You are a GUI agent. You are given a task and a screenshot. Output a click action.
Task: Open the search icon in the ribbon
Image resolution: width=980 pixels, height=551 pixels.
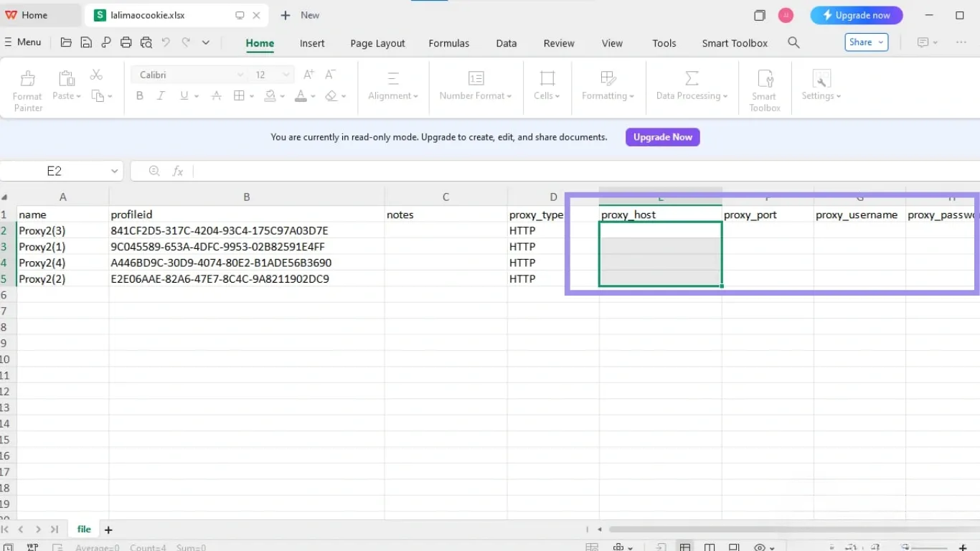click(793, 42)
